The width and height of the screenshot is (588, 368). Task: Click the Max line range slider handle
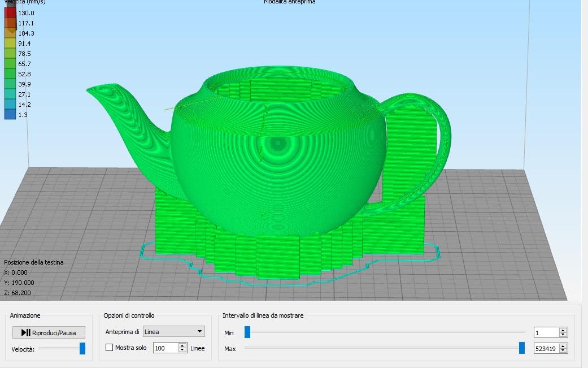(521, 348)
